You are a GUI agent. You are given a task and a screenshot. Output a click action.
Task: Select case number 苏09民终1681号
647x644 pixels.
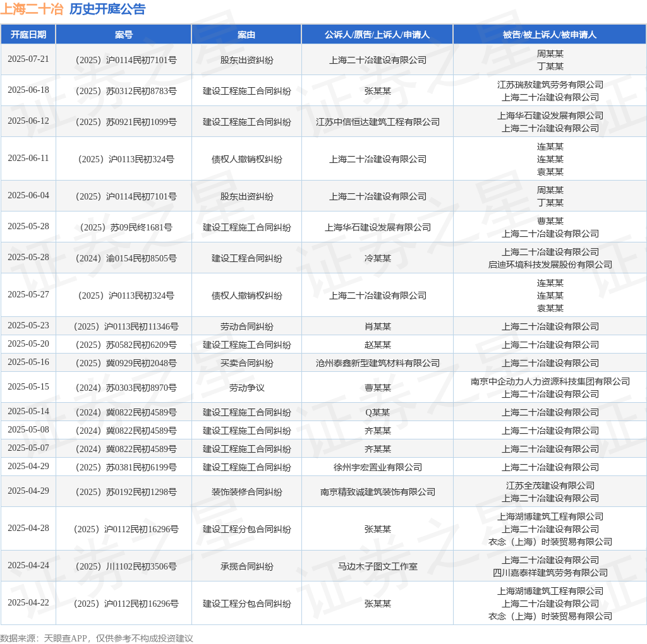tap(126, 227)
